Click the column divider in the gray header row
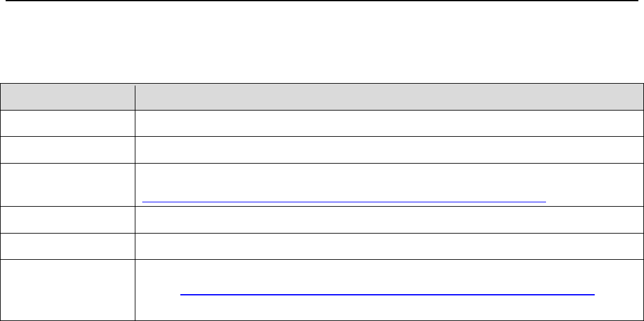644x321 pixels. [135, 97]
